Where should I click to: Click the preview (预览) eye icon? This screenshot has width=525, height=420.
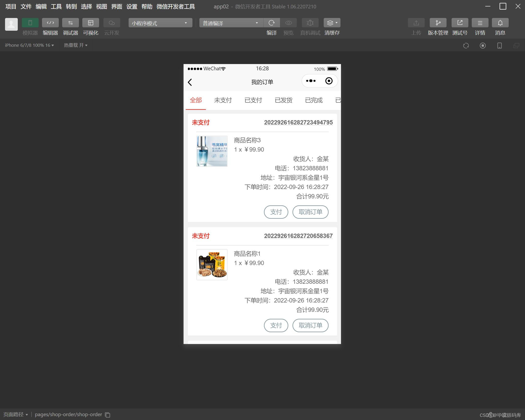point(288,23)
